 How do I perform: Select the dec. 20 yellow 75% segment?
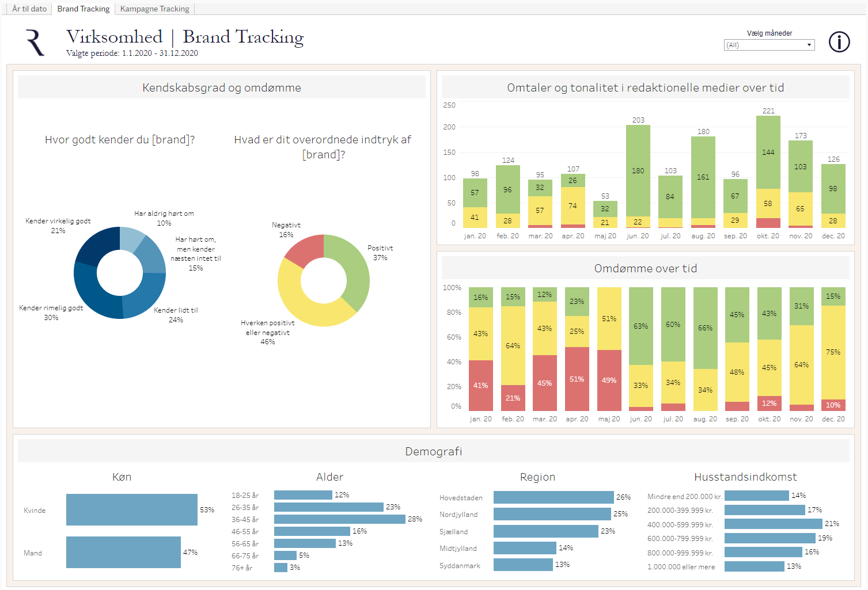click(833, 352)
